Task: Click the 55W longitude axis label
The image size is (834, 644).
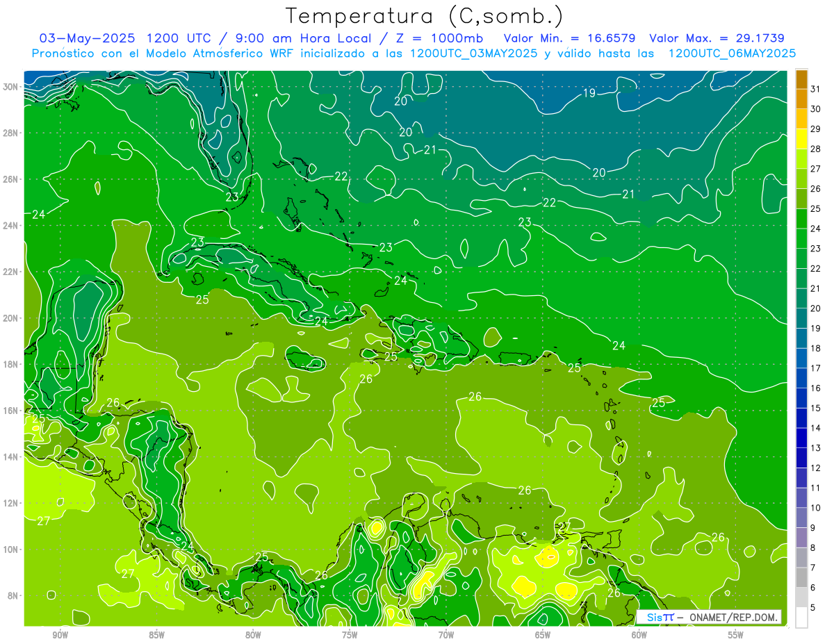Action: (x=735, y=635)
